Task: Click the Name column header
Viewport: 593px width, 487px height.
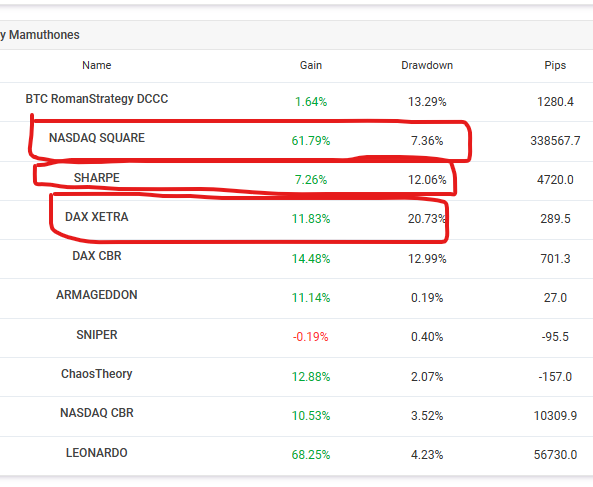Action: (97, 65)
